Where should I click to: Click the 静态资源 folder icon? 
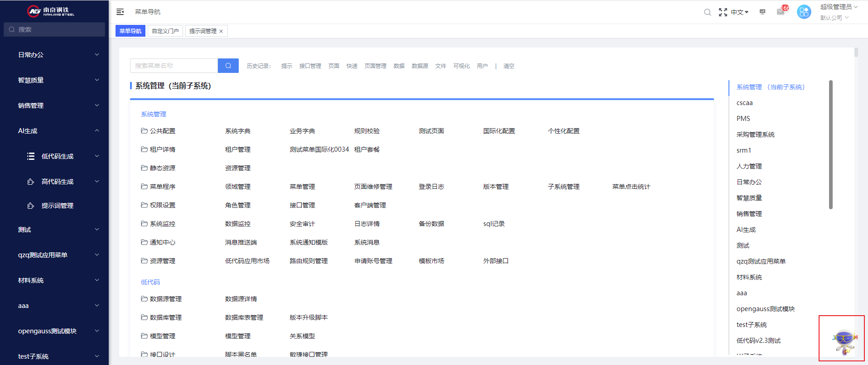click(x=144, y=168)
